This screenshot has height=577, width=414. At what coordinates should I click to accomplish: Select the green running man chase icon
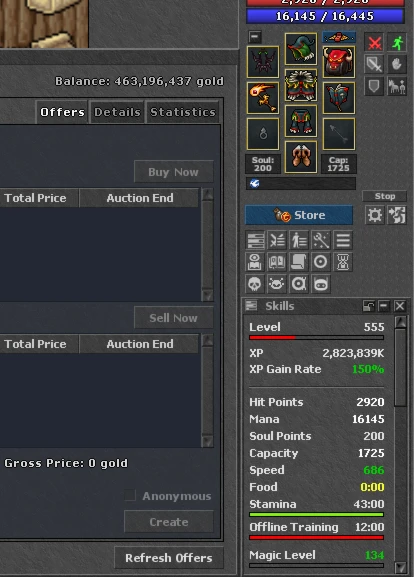397,43
